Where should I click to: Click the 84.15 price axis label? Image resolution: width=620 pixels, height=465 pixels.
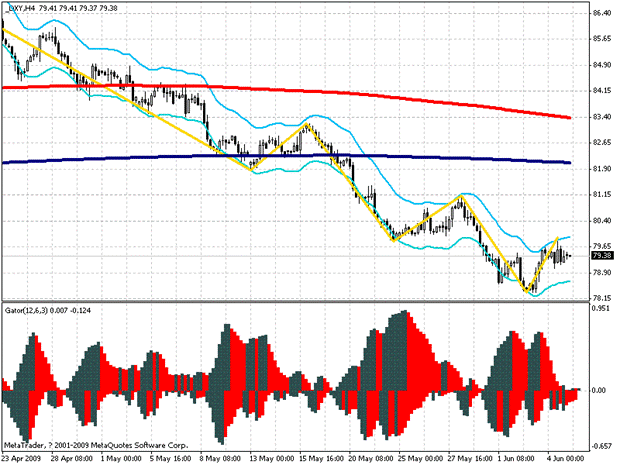point(602,91)
